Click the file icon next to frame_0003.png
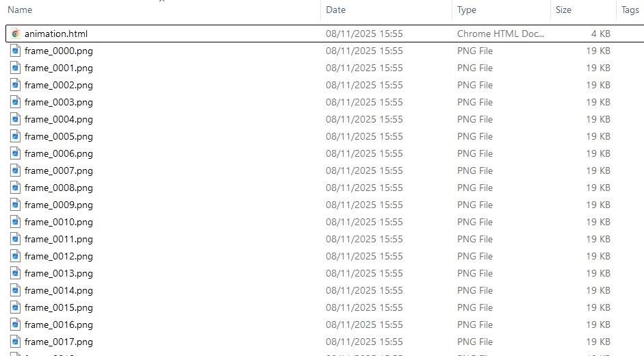The height and width of the screenshot is (356, 644). [16, 102]
